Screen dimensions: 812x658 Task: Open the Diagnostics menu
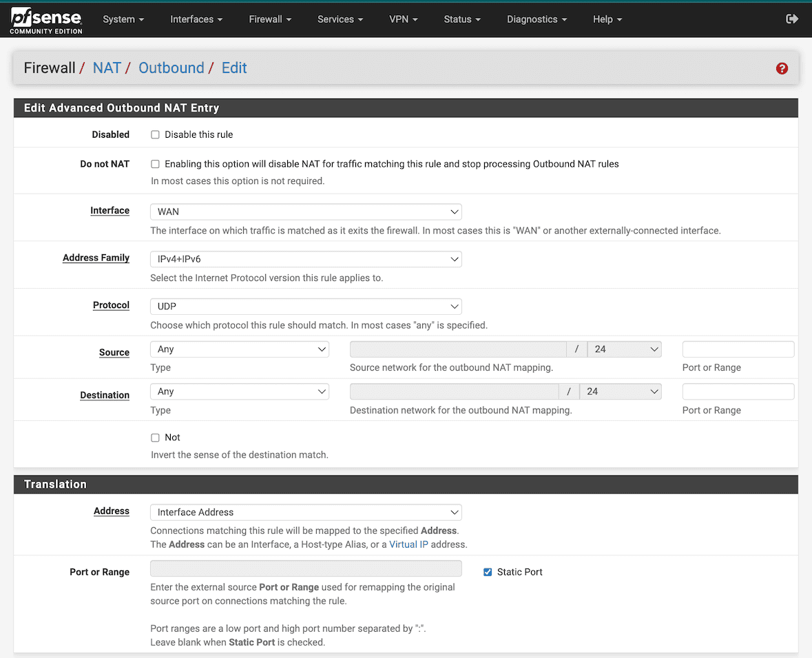[536, 19]
